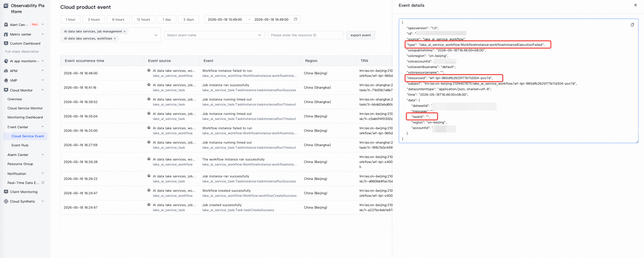Expand the Alarm Center submenu
Viewport: 644px width, 258px height.
(x=43, y=155)
